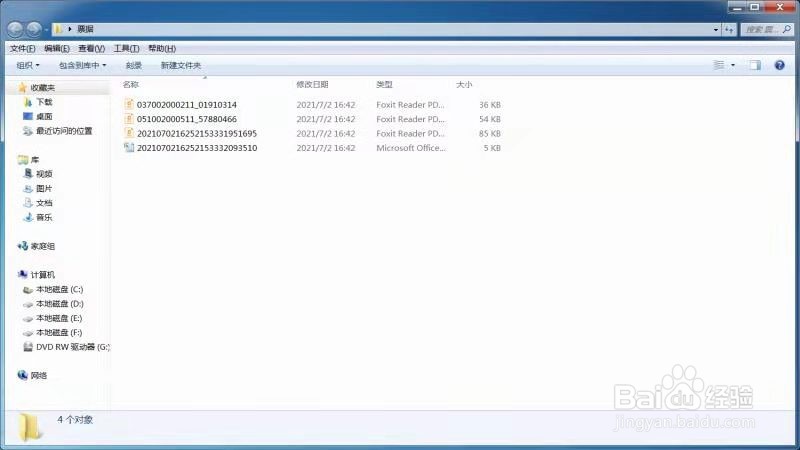
Task: Open 本地磁盘 (F:)
Action: (x=59, y=332)
